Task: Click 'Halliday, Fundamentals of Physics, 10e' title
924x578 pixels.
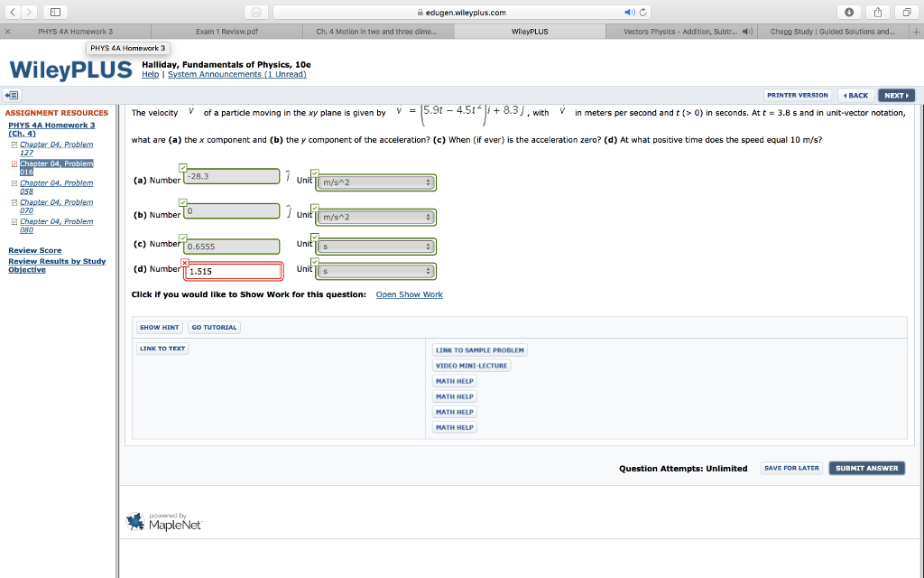Action: click(x=226, y=65)
